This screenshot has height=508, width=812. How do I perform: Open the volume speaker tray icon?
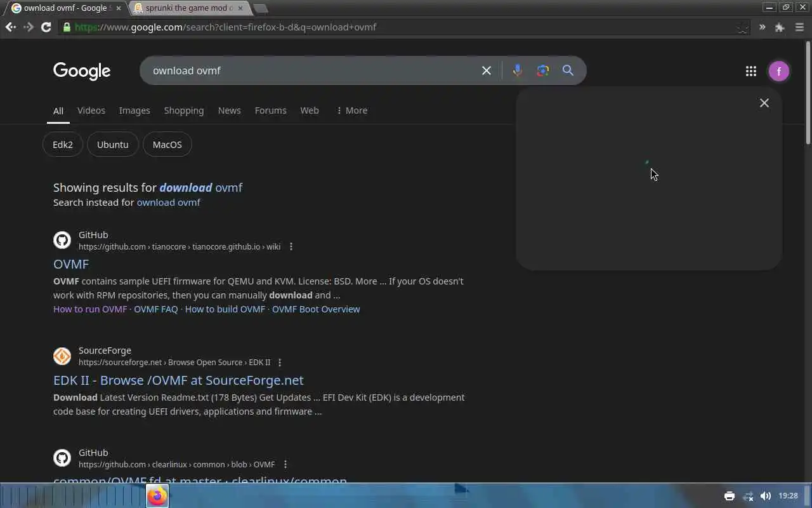(x=766, y=496)
